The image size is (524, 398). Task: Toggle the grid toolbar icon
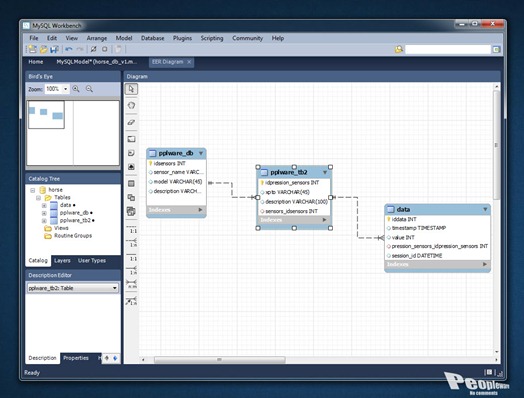pyautogui.click(x=94, y=49)
